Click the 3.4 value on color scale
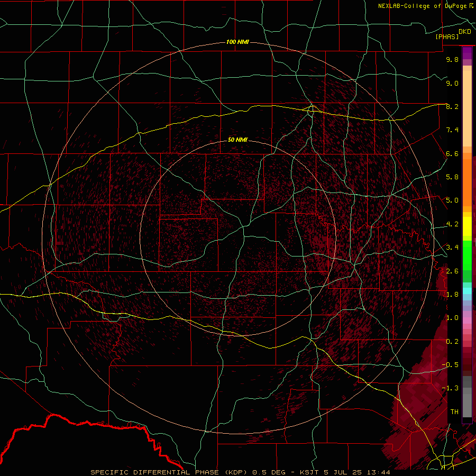476x476 pixels. 452,247
